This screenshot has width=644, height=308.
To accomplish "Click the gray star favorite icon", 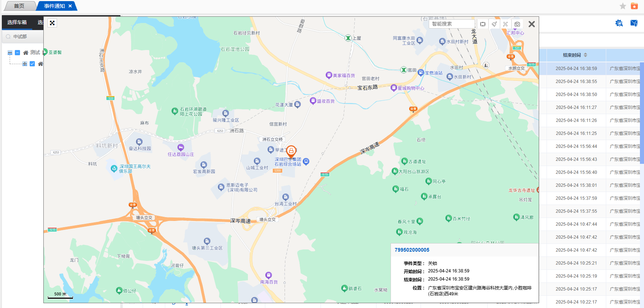I will point(623,6).
